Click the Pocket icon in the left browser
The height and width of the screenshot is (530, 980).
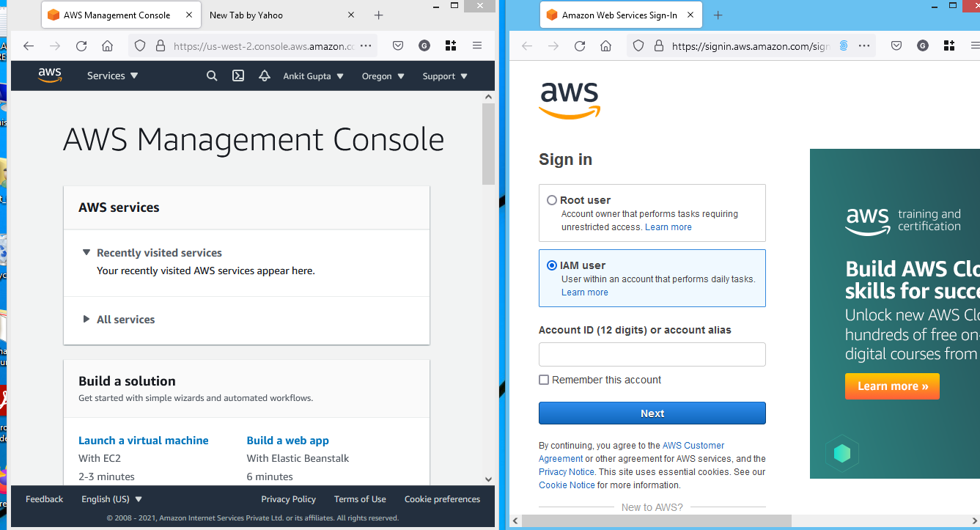point(398,45)
